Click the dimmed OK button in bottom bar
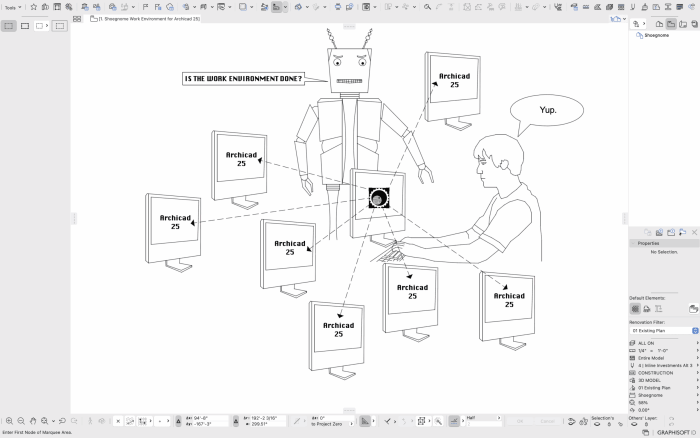The height and width of the screenshot is (438, 700). tap(520, 421)
